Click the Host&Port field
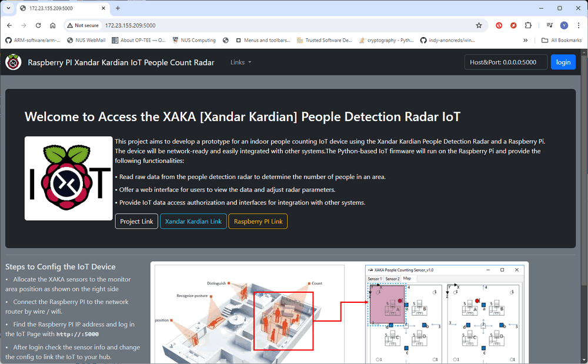The width and height of the screenshot is (588, 364). pos(506,62)
